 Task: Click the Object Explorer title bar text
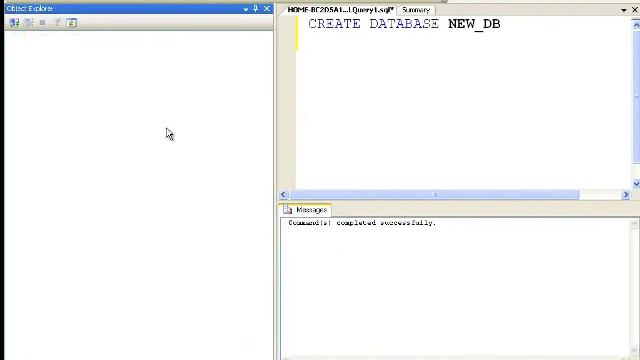point(30,9)
